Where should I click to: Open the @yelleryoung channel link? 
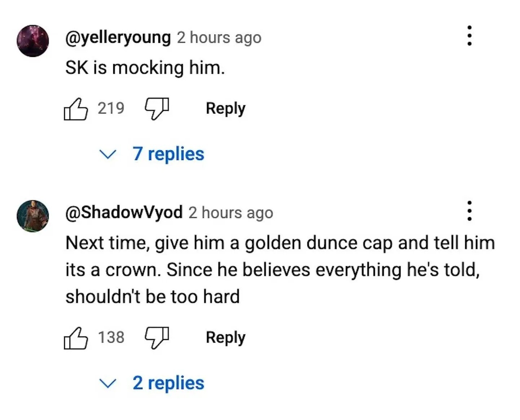tap(118, 38)
